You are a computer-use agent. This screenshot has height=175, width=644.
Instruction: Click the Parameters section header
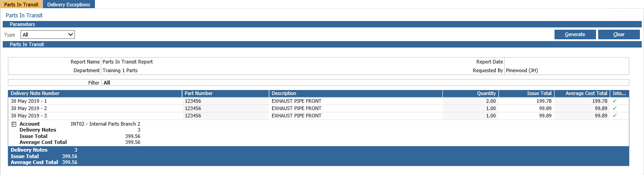[x=322, y=24]
